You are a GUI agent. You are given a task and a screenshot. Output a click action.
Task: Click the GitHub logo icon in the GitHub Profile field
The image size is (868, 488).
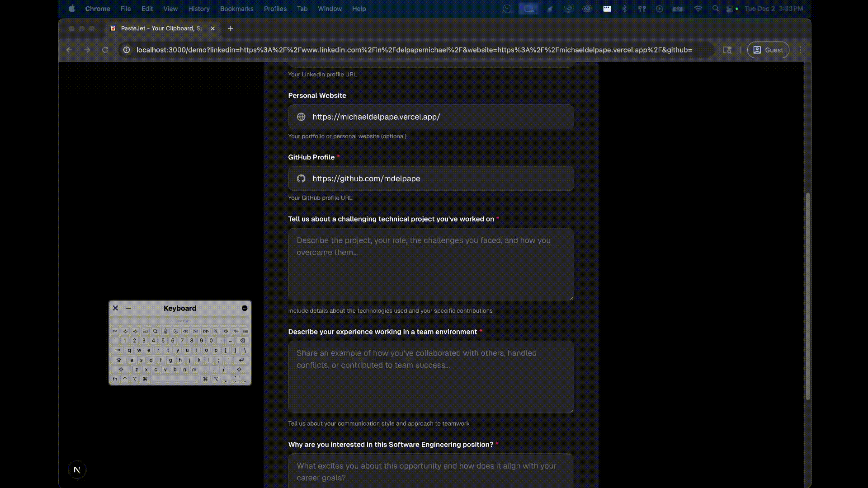point(301,178)
